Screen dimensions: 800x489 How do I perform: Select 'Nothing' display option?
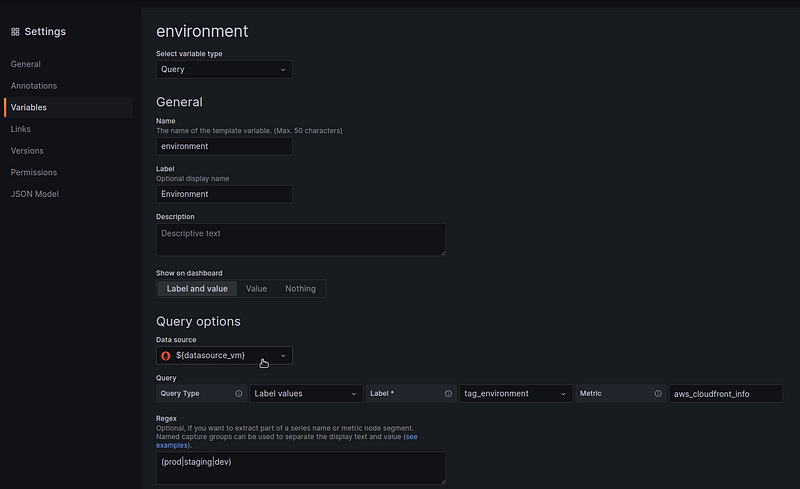[300, 289]
